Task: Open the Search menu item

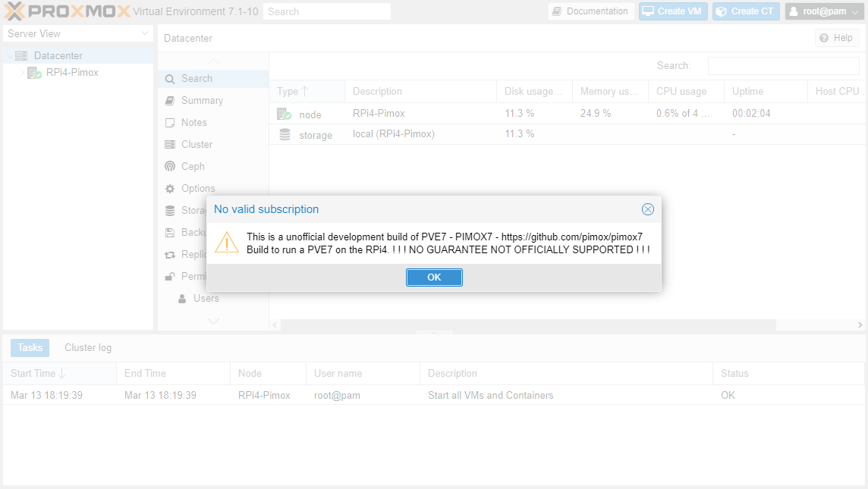Action: tap(213, 79)
